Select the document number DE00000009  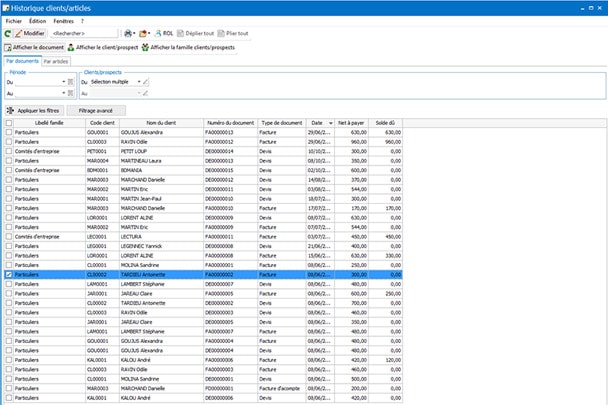point(231,218)
